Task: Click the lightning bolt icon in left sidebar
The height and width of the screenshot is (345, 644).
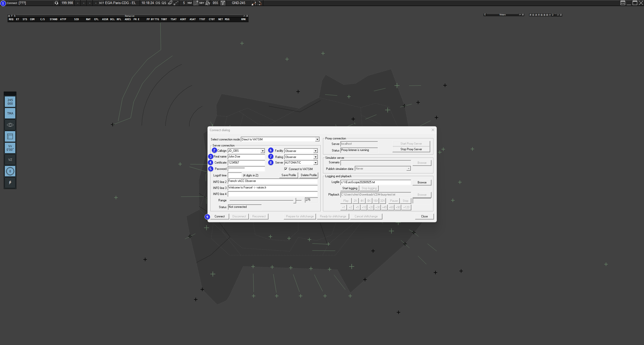Action: [x=10, y=183]
